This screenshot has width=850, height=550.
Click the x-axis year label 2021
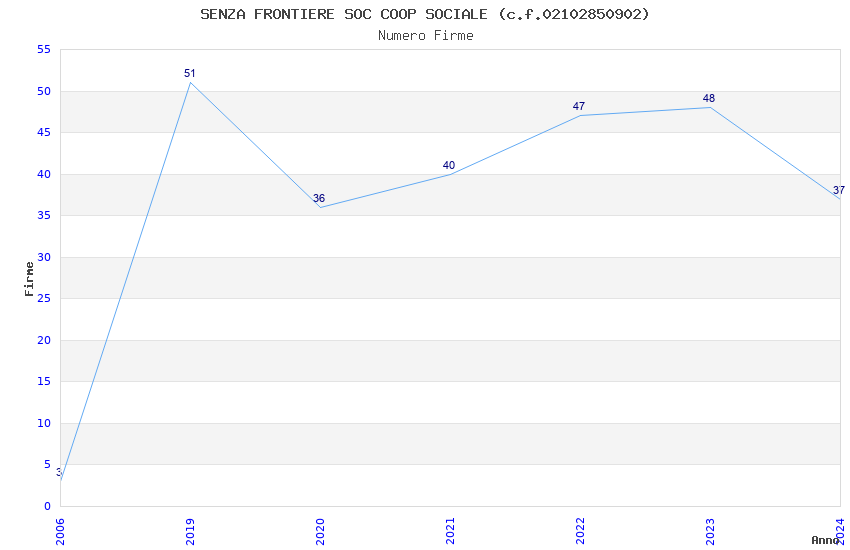450,532
